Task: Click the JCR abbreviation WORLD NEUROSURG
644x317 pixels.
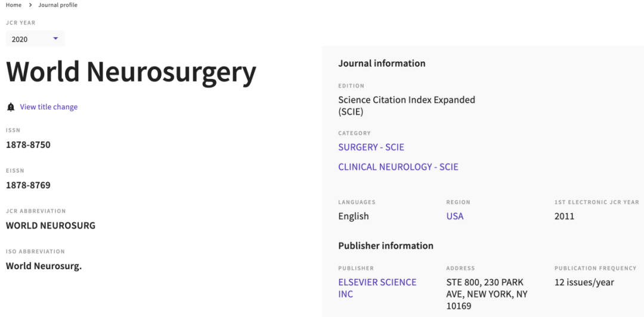Action: tap(51, 226)
